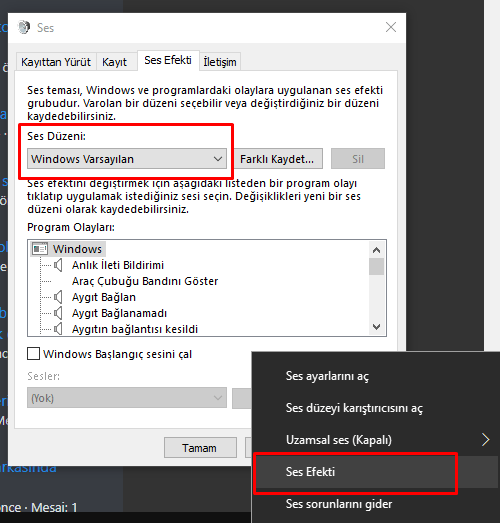Click the Ses window speaker icon
The image size is (500, 523).
24,27
